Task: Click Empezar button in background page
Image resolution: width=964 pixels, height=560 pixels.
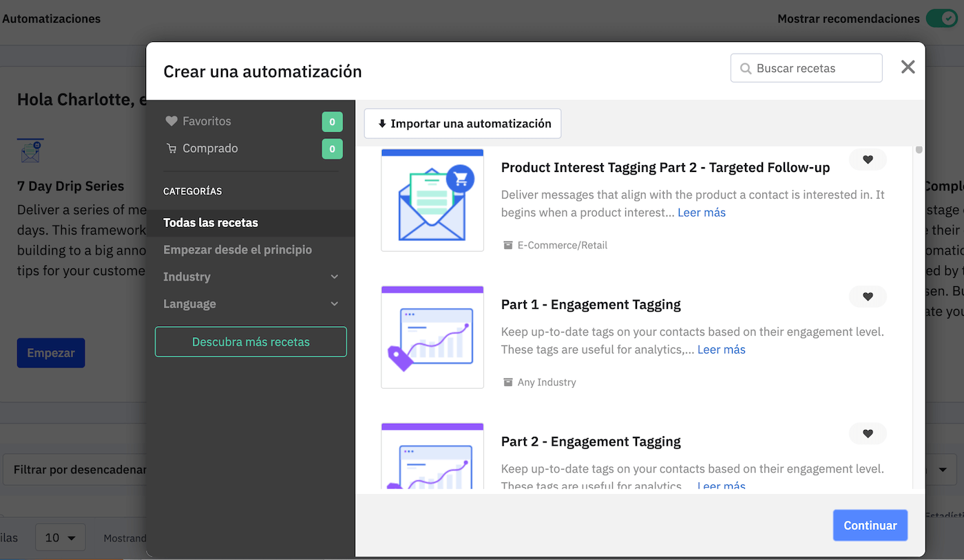Action: click(x=51, y=353)
